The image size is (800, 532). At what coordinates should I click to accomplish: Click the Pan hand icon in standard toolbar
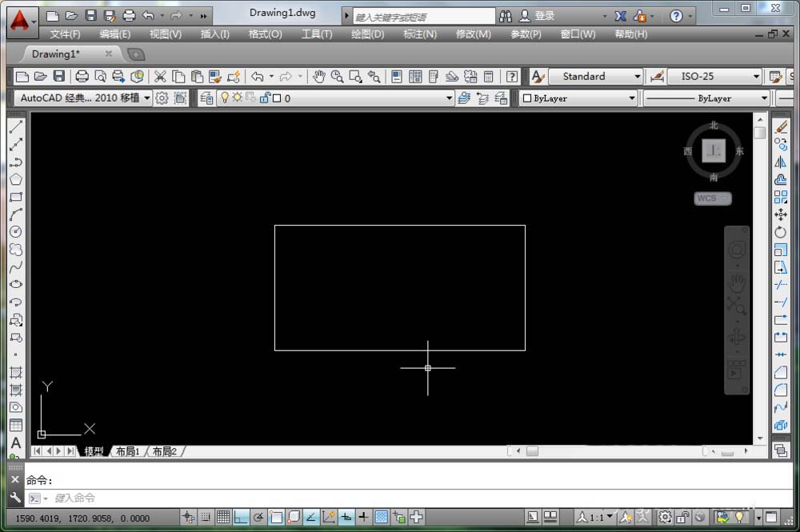click(319, 77)
